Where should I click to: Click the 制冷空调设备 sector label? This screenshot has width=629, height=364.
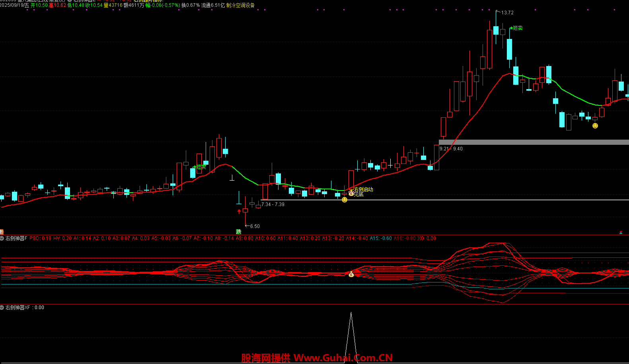coord(241,5)
